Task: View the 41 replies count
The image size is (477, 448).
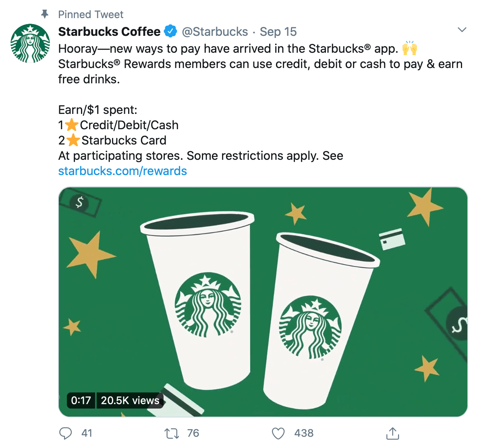Action: (x=87, y=433)
